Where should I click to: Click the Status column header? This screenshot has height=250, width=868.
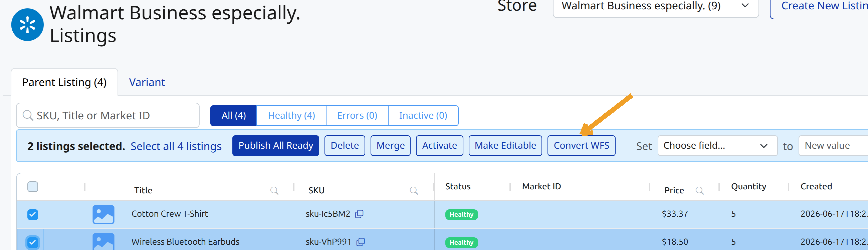point(458,186)
